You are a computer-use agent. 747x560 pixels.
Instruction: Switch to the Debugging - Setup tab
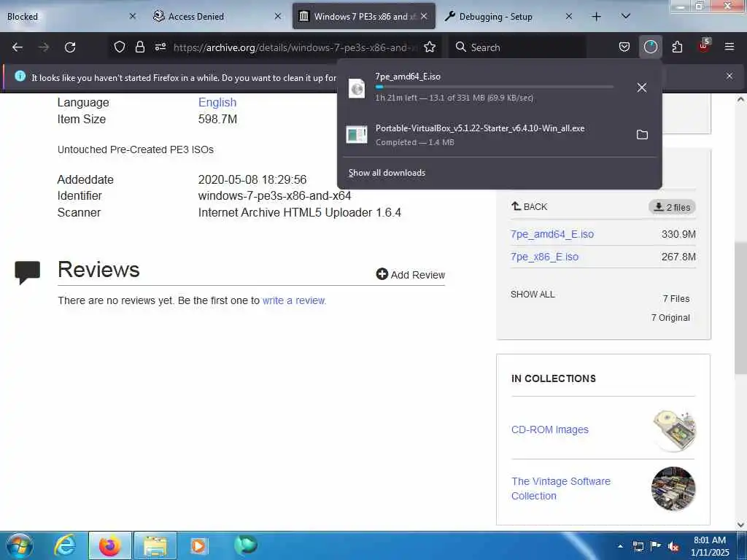[x=508, y=17]
